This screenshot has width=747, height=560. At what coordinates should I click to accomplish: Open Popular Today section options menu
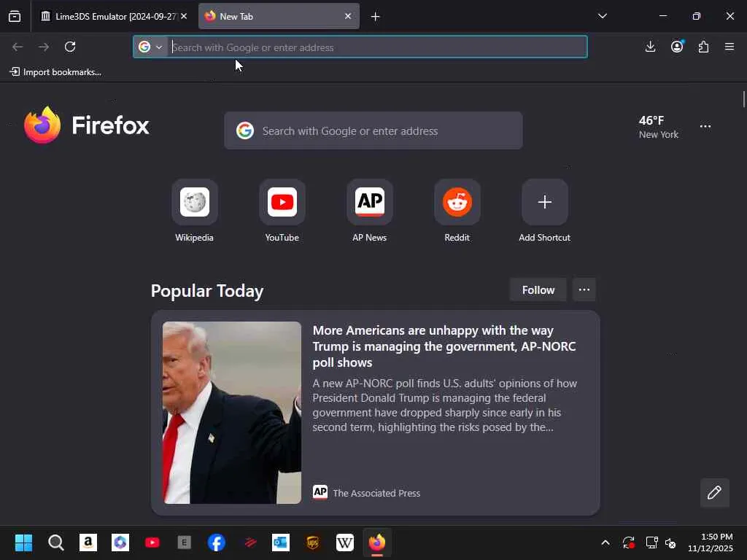[584, 290]
